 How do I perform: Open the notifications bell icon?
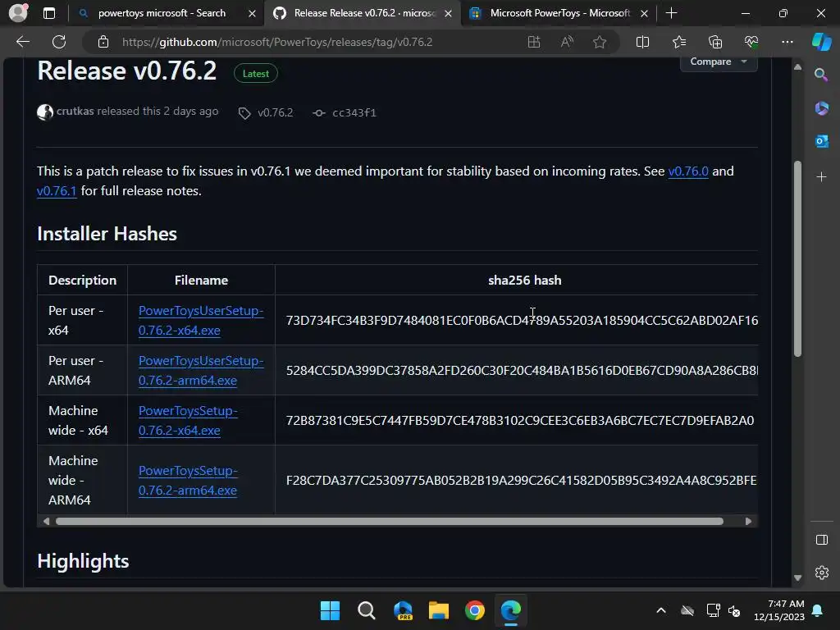[x=818, y=610]
